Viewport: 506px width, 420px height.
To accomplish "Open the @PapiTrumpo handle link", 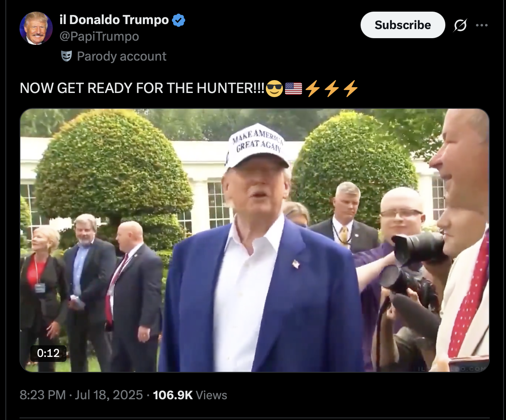I will click(99, 37).
